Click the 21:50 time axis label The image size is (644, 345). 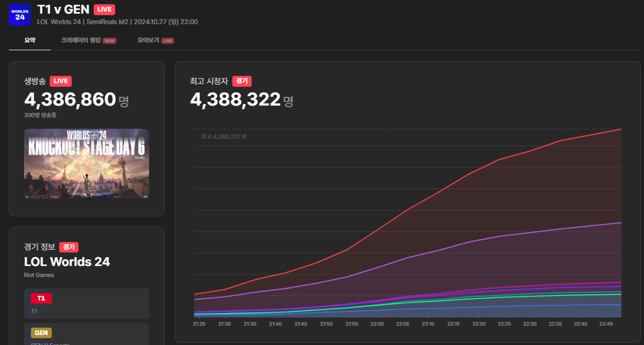326,324
